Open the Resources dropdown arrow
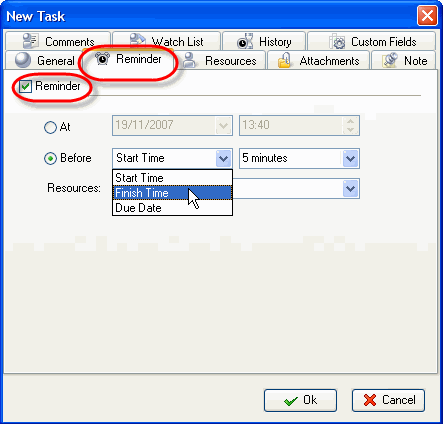 pos(350,189)
